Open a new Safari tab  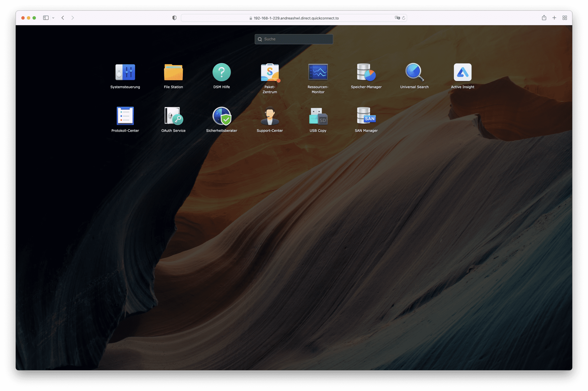pyautogui.click(x=554, y=18)
